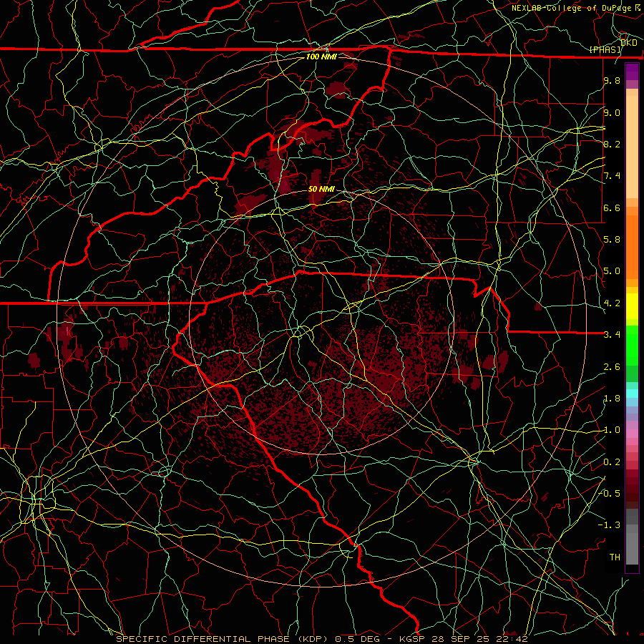Screen dimensions: 644x644
Task: Click the -0.5 value on the color scale
Action: pos(610,494)
